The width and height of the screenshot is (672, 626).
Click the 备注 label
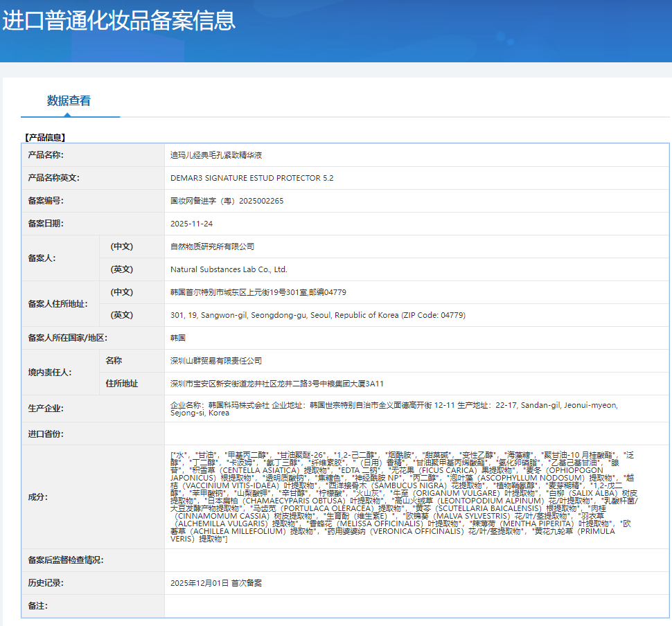(37, 606)
